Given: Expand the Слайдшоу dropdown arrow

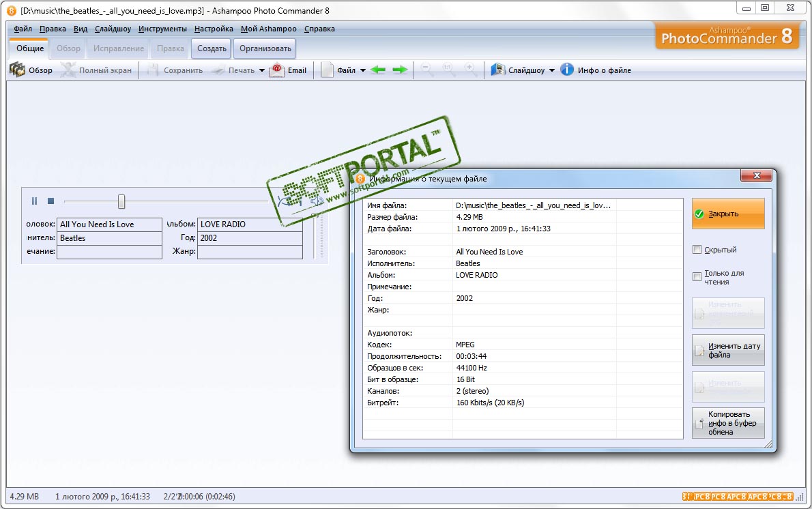Looking at the screenshot, I should (551, 70).
